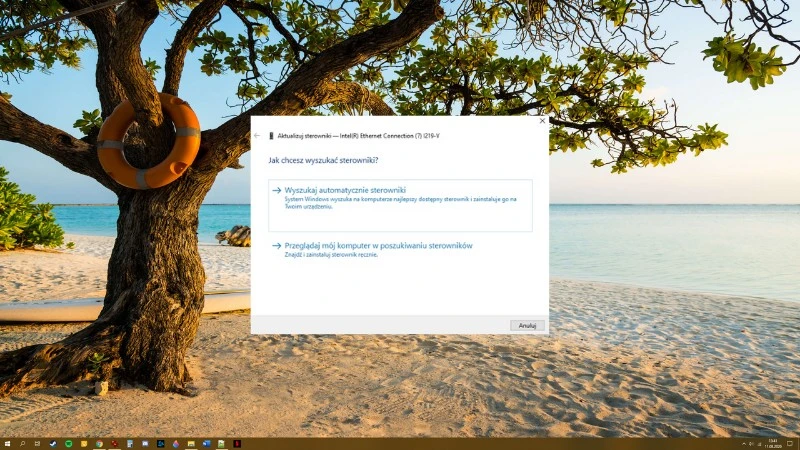Open Spotify from the taskbar

(x=68, y=444)
